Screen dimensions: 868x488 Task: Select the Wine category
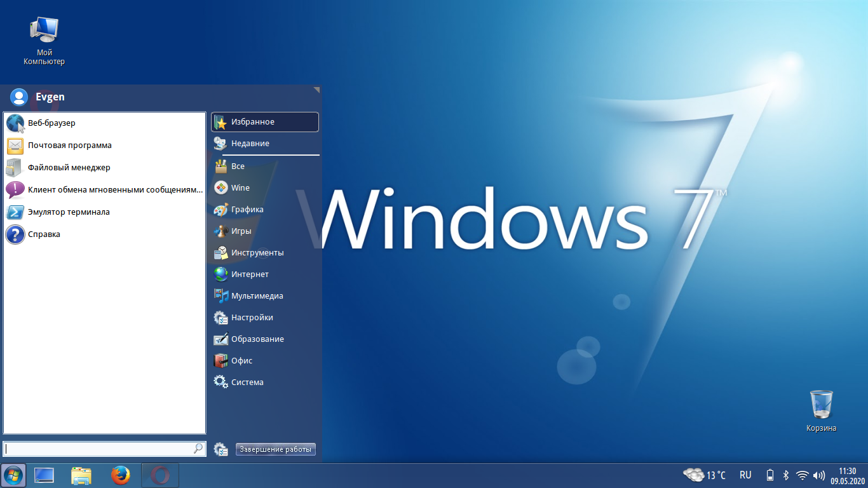click(265, 188)
